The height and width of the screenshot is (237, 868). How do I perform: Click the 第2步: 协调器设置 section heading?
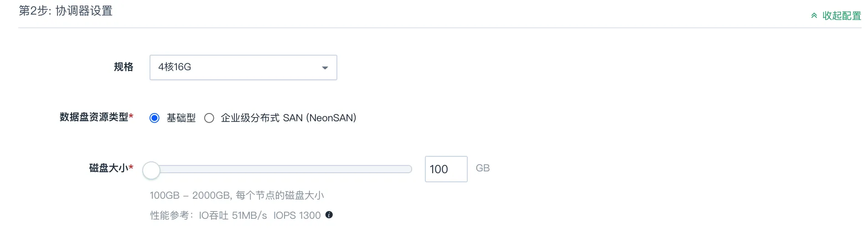click(x=66, y=10)
